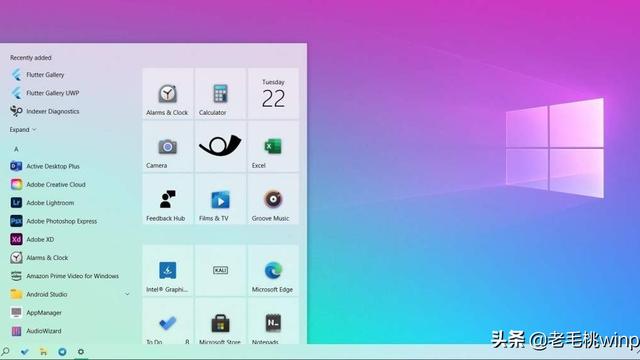This screenshot has width=640, height=360.
Task: Open the Calculator tile
Action: pyautogui.click(x=220, y=93)
